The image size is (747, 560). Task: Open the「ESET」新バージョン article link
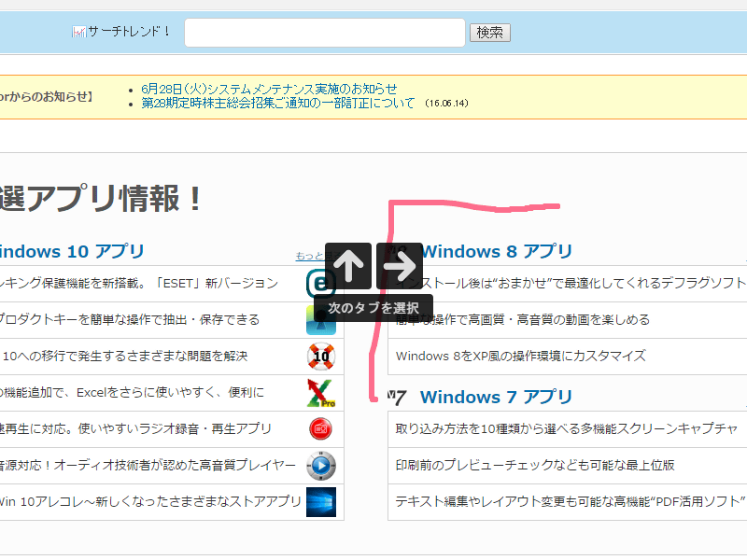point(139,284)
